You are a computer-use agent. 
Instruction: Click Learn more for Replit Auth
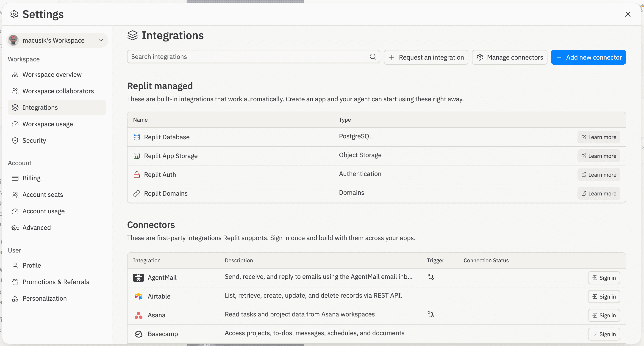pyautogui.click(x=599, y=175)
